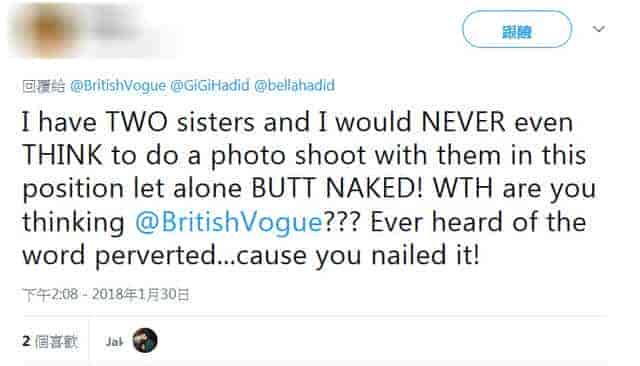Click the Jal label next to likes

(x=114, y=342)
